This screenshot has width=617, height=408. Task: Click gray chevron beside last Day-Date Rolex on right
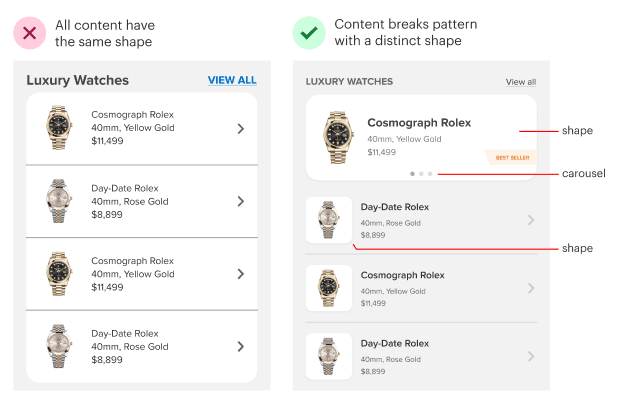[531, 356]
